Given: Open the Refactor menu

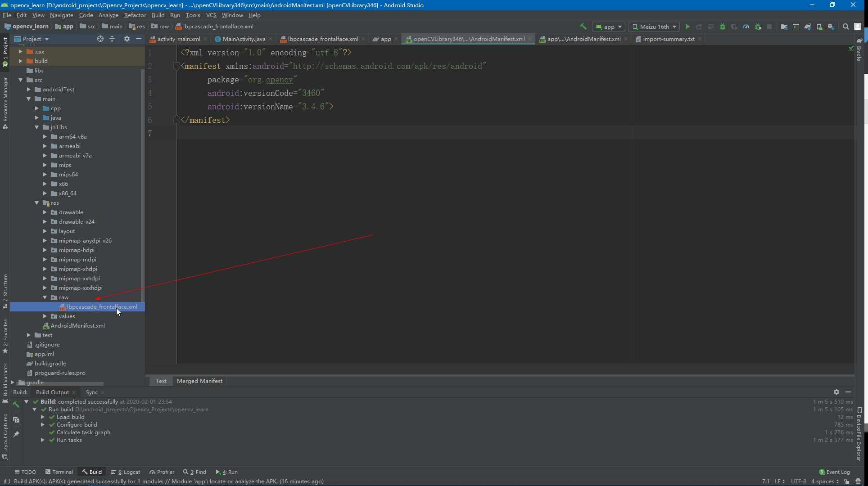Looking at the screenshot, I should pyautogui.click(x=135, y=15).
